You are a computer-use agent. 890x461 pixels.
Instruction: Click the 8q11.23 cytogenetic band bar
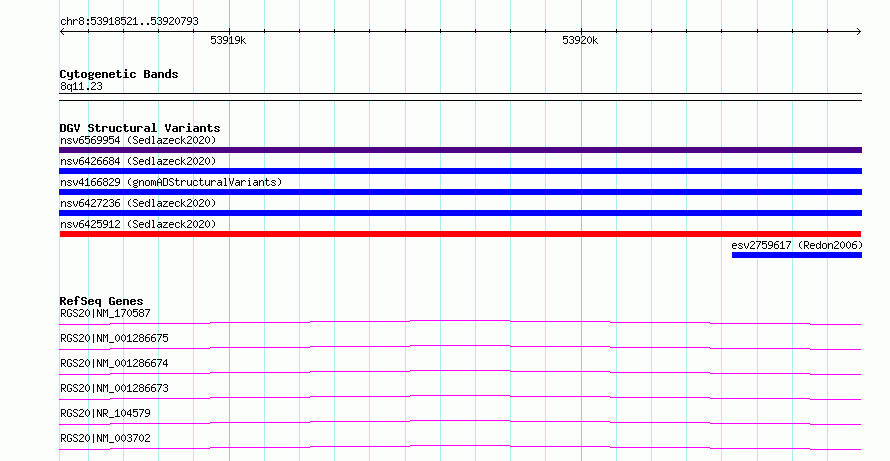(460, 97)
